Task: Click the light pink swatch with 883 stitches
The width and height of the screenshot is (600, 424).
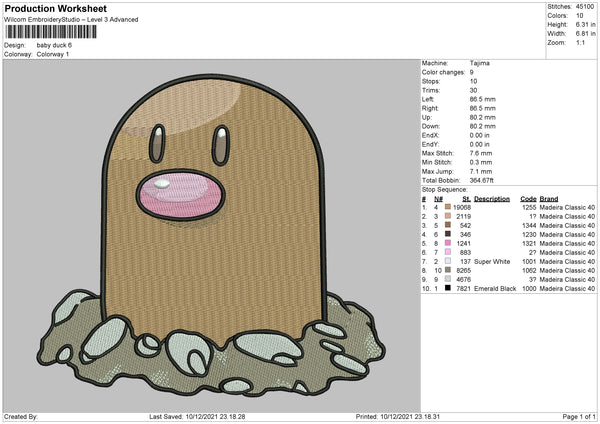Action: [x=448, y=252]
